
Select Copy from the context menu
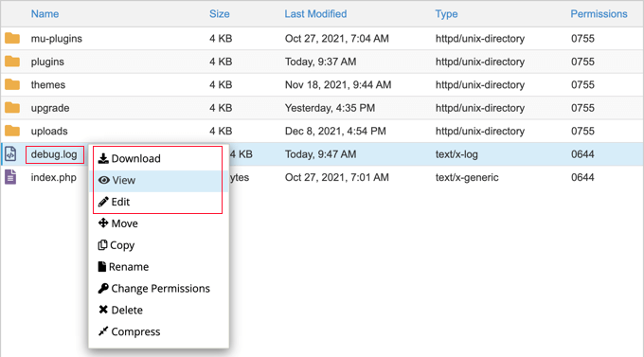[x=158, y=245]
